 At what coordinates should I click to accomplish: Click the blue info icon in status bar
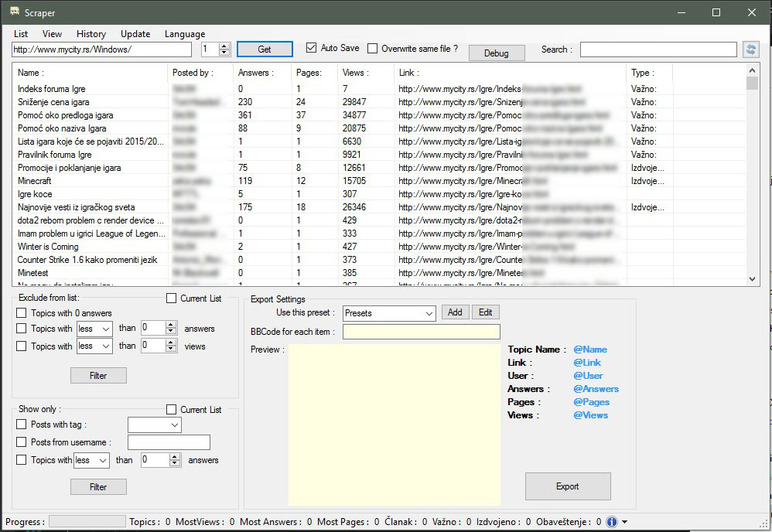point(611,522)
